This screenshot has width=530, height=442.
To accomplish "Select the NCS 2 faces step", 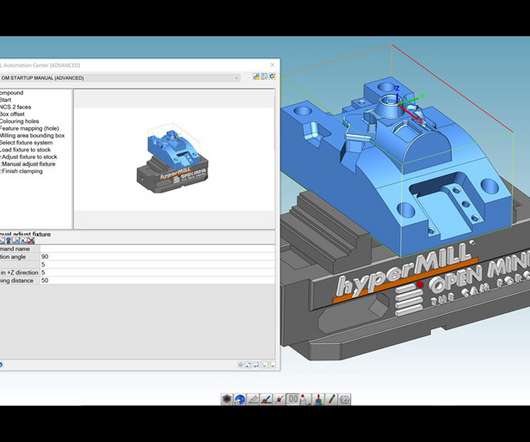I will (x=16, y=107).
